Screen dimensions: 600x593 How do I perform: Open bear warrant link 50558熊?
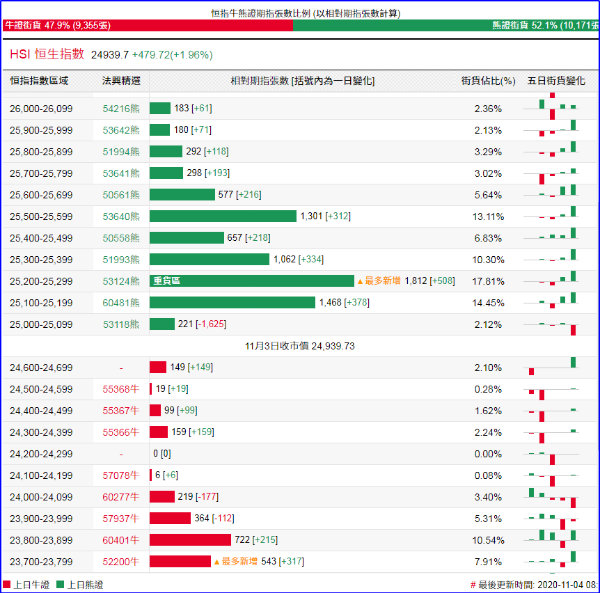pos(121,238)
